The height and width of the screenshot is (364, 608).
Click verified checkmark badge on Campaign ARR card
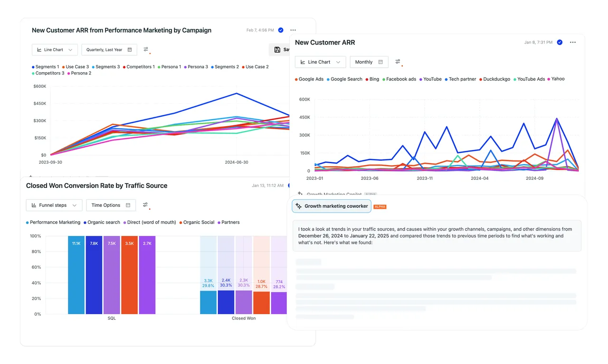[281, 30]
